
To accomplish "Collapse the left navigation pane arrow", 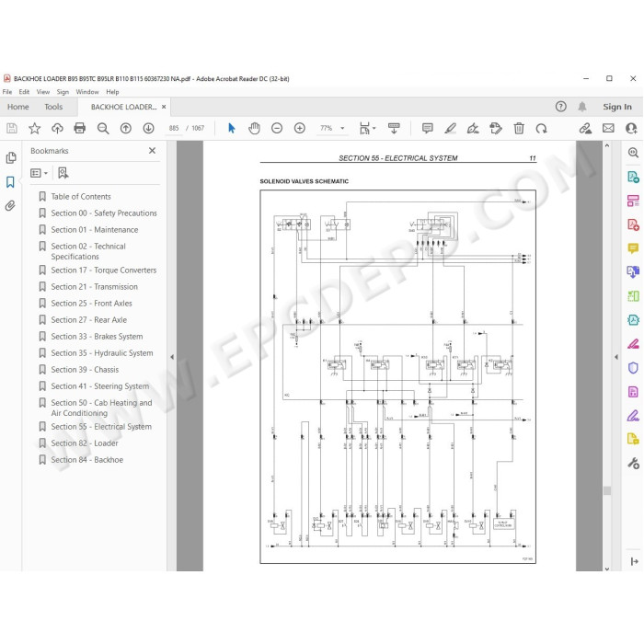I will tap(172, 357).
